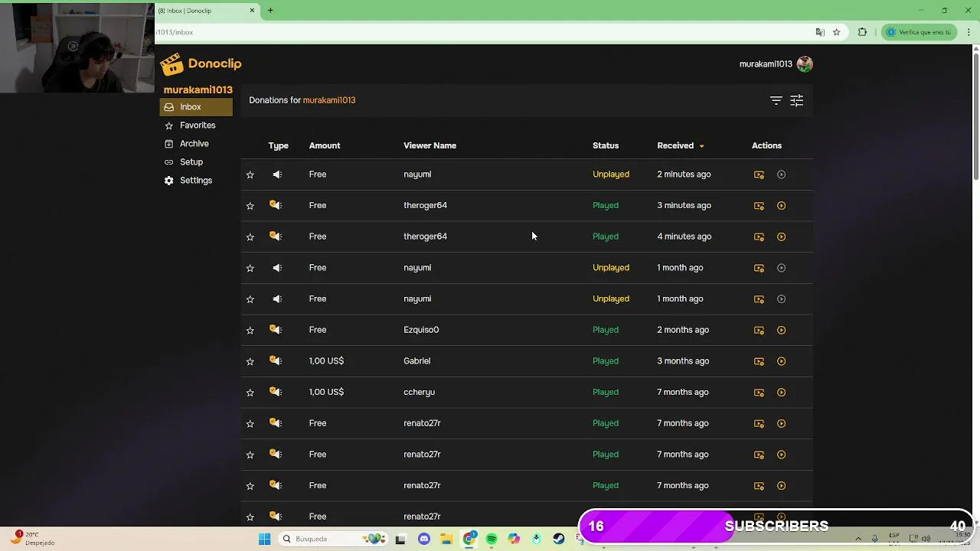Replay the theroger64 donation from 4 minutes ago

(781, 236)
